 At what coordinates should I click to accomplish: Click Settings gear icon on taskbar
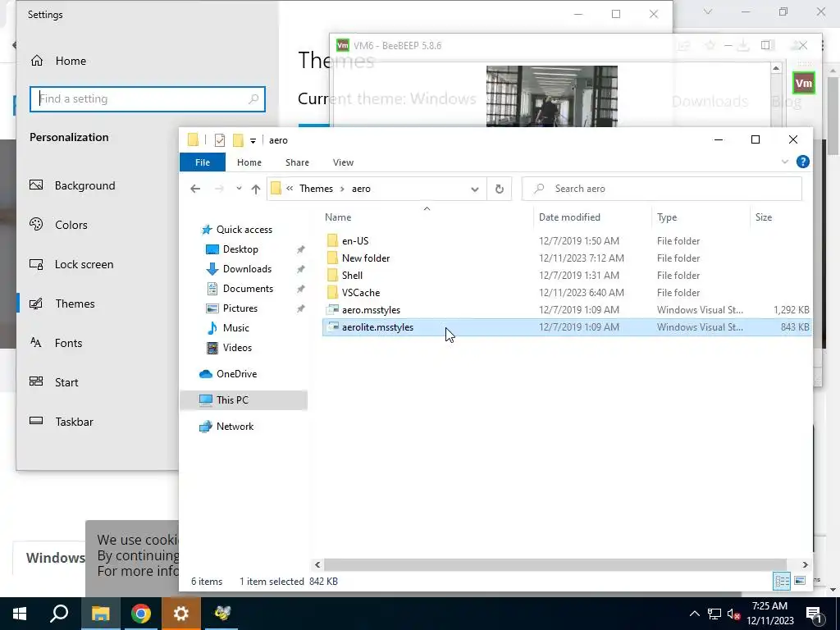coord(181,614)
